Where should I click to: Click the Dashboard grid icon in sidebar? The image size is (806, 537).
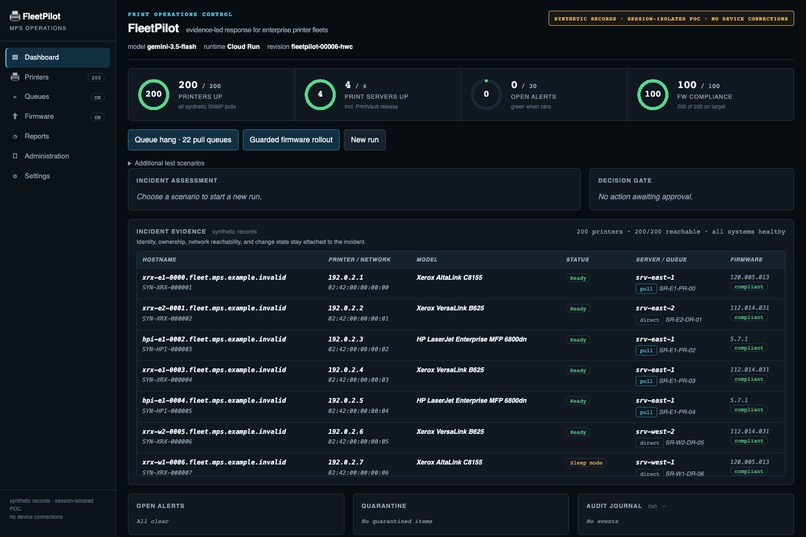click(x=15, y=57)
